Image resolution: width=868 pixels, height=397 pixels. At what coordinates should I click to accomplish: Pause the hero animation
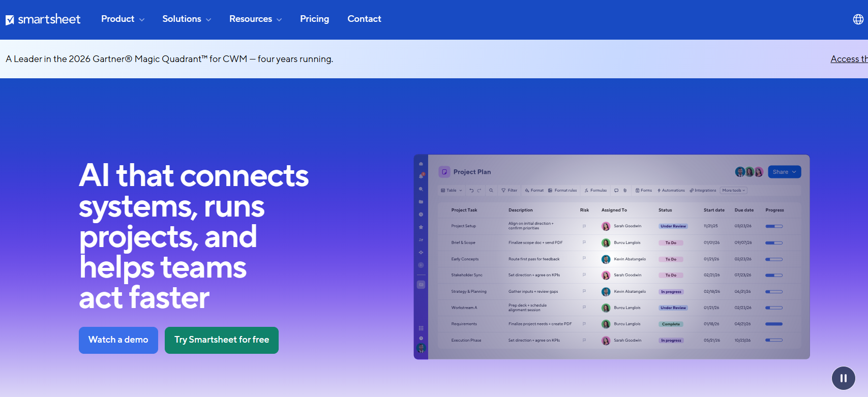point(844,378)
